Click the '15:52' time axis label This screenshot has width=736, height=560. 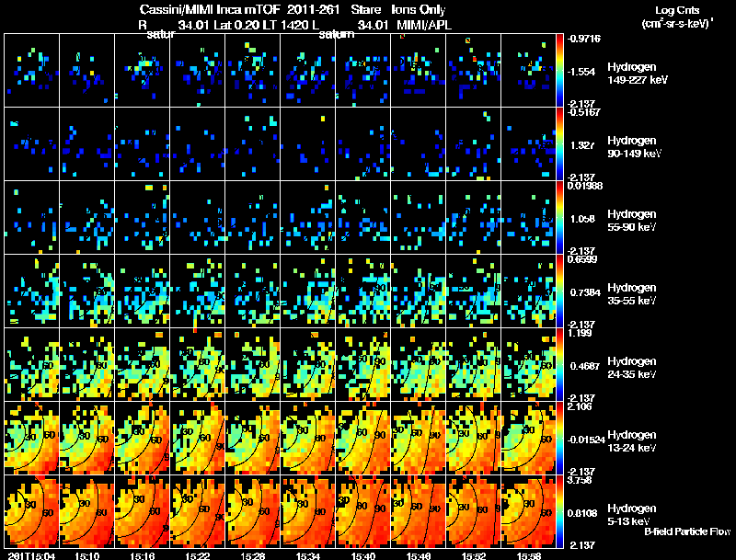[x=474, y=556]
